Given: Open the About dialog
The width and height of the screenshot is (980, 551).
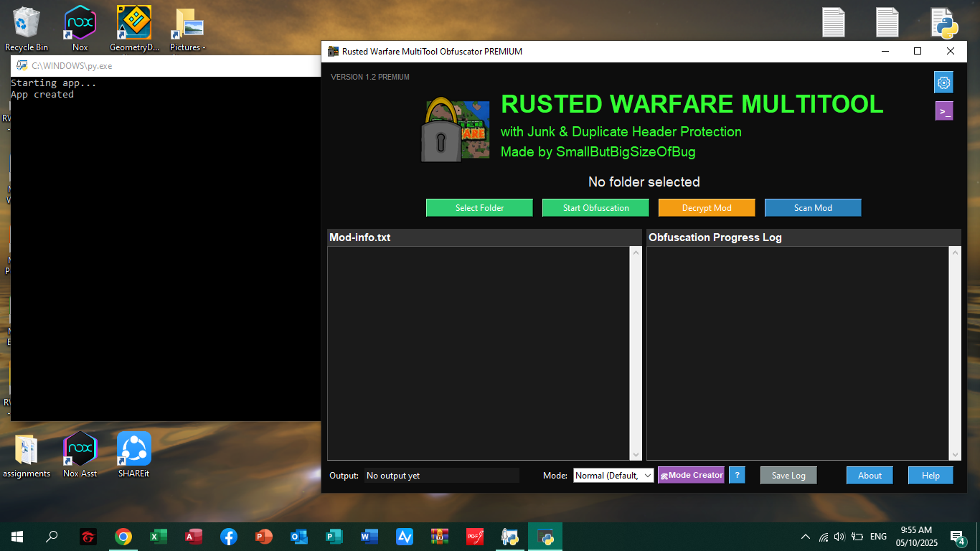Looking at the screenshot, I should (870, 475).
